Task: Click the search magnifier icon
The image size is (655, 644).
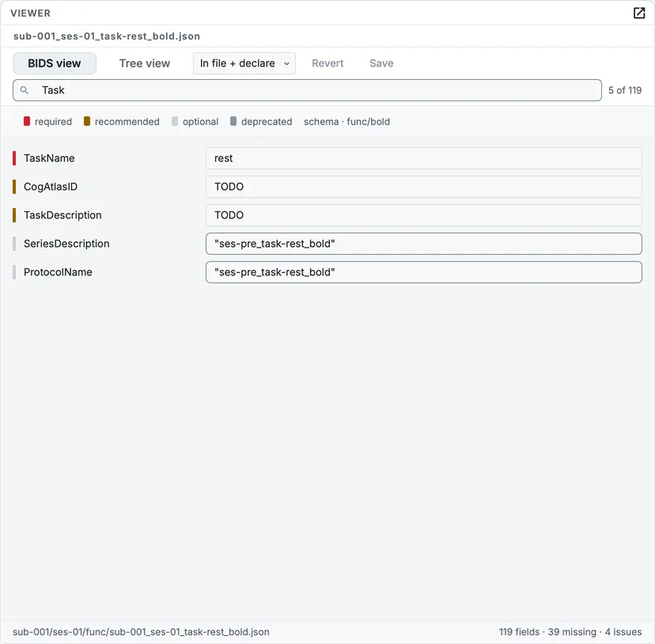Action: [25, 90]
